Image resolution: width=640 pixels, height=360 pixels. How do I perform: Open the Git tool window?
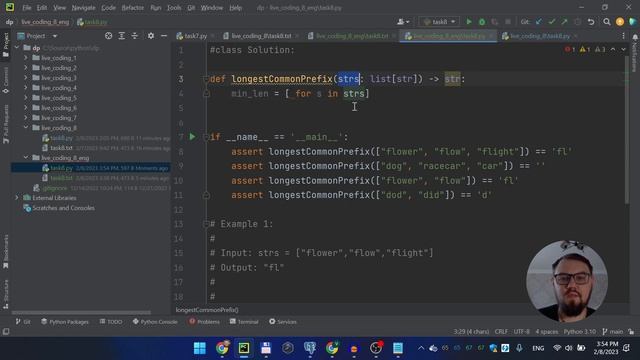pos(23,322)
